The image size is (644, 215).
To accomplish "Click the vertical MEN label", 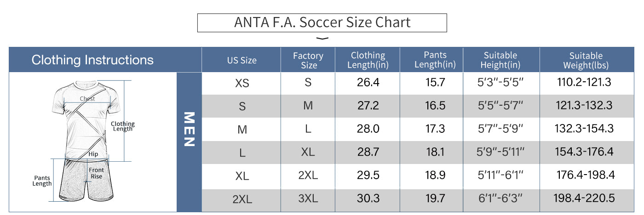I will (189, 130).
